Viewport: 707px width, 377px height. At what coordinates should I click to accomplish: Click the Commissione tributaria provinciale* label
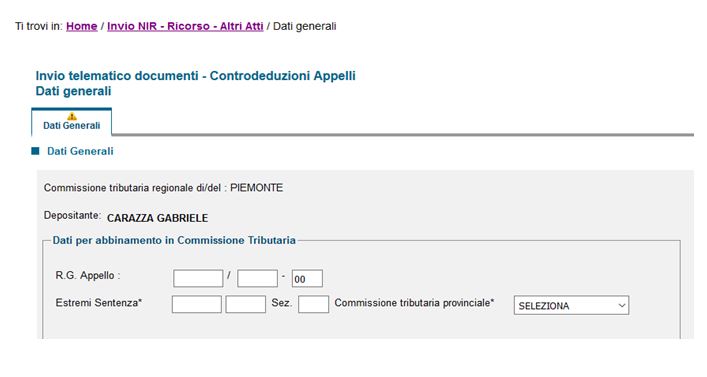tap(414, 303)
